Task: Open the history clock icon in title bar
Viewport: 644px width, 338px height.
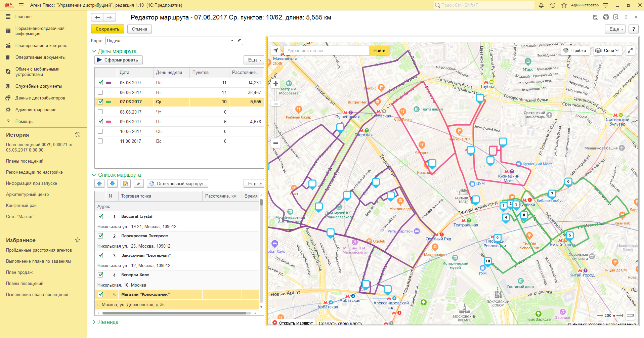Action: pyautogui.click(x=553, y=5)
